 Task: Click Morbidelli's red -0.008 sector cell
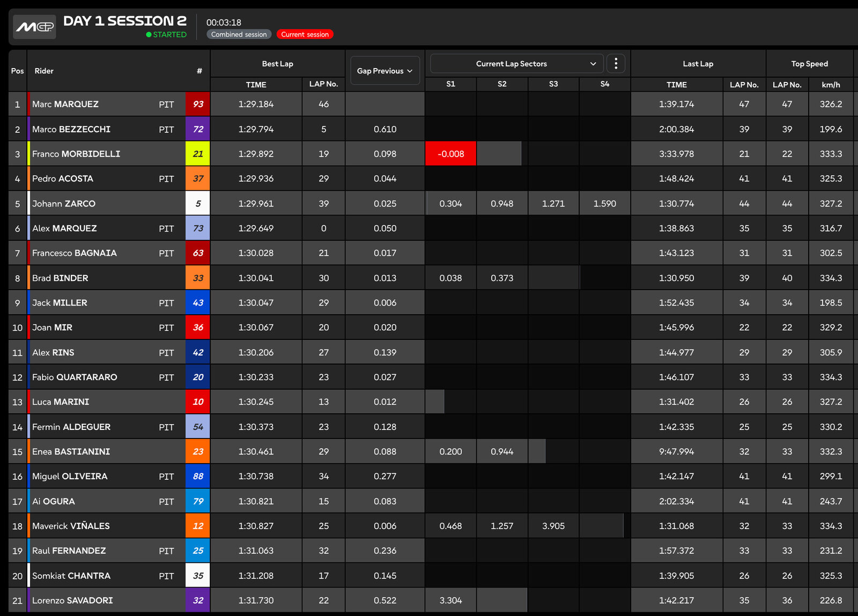click(x=450, y=154)
